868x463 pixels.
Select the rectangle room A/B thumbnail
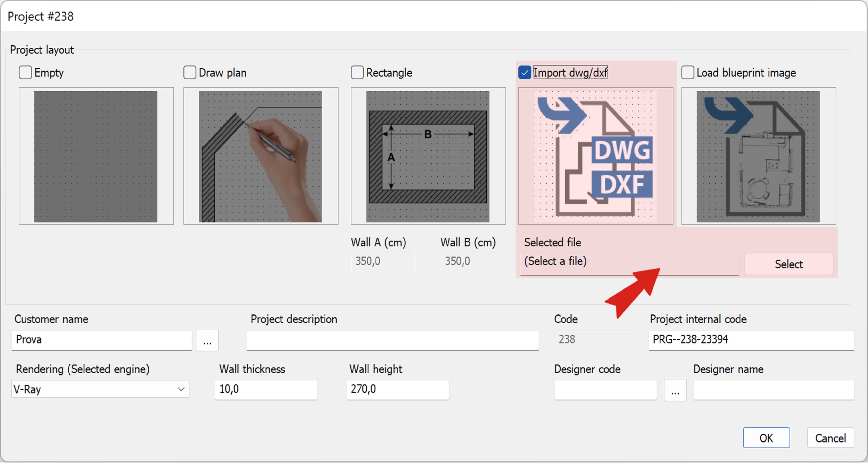[x=428, y=156]
